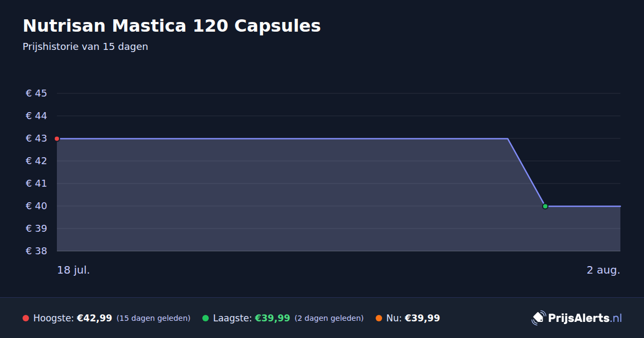This screenshot has height=338, width=644.
Task: Click the lowest price value €39,99 in green
Action: click(x=273, y=318)
